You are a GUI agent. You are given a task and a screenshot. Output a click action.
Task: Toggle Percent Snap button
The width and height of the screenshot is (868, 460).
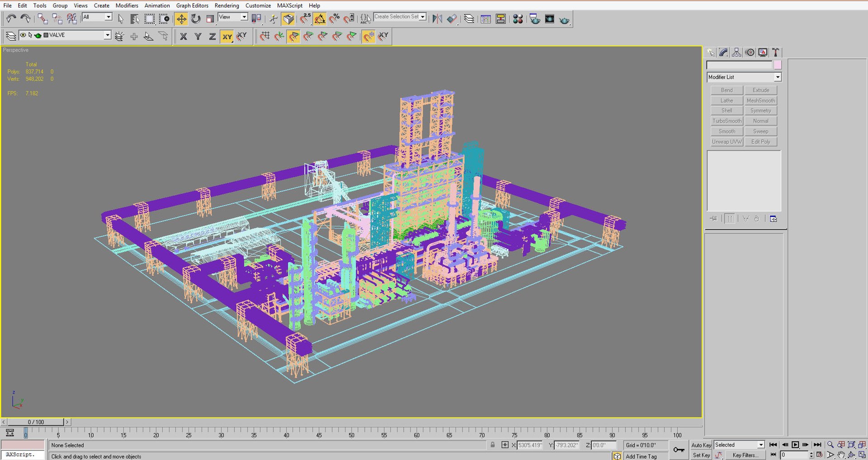(x=335, y=19)
